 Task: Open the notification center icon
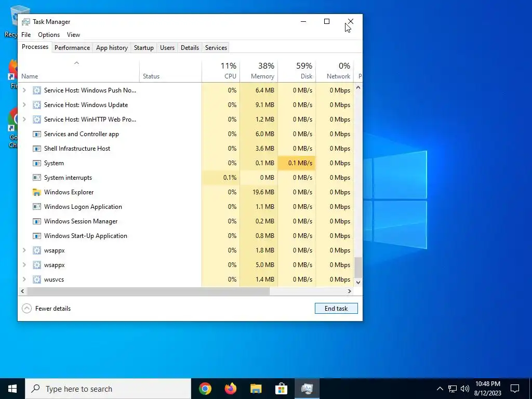[x=515, y=389]
